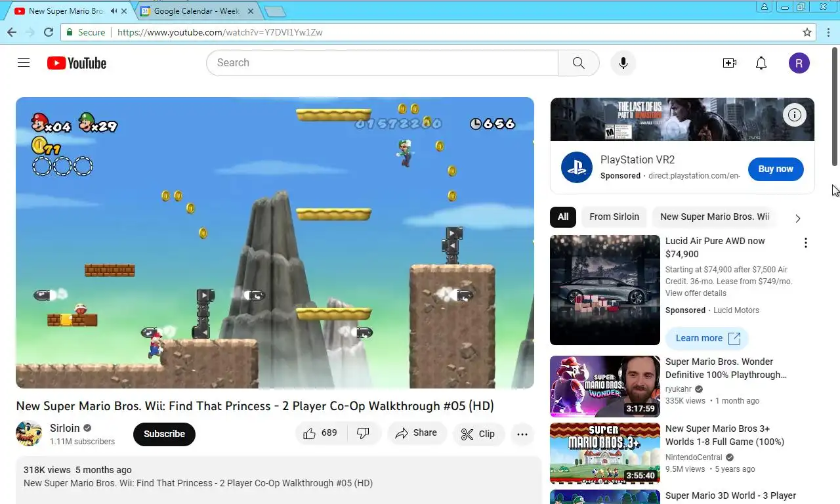Open direct.playstation.com ad link
This screenshot has width=840, height=504.
pyautogui.click(x=694, y=176)
